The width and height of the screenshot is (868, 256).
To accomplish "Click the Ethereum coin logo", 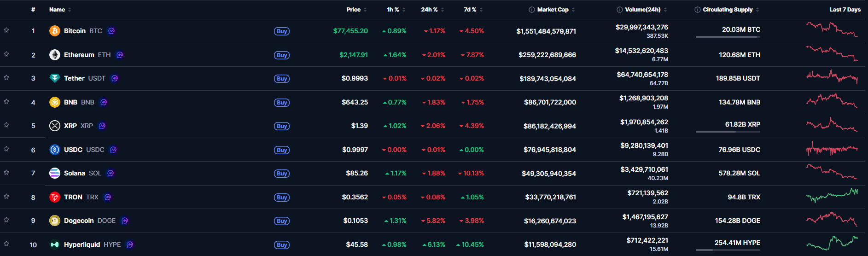I will 55,55.
